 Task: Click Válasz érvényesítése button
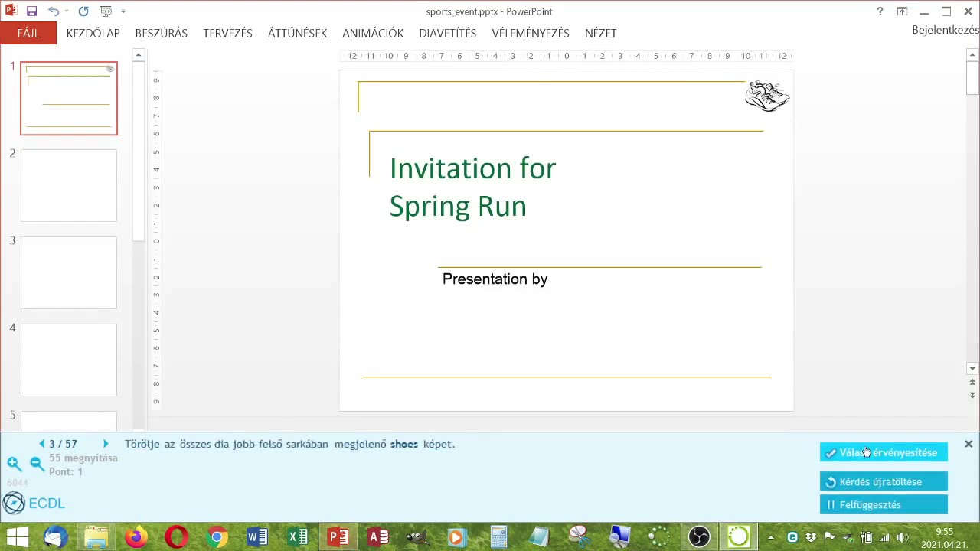click(884, 452)
